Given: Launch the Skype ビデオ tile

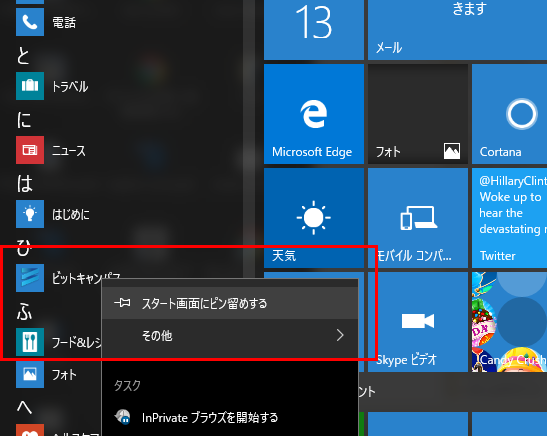Looking at the screenshot, I should [418, 322].
